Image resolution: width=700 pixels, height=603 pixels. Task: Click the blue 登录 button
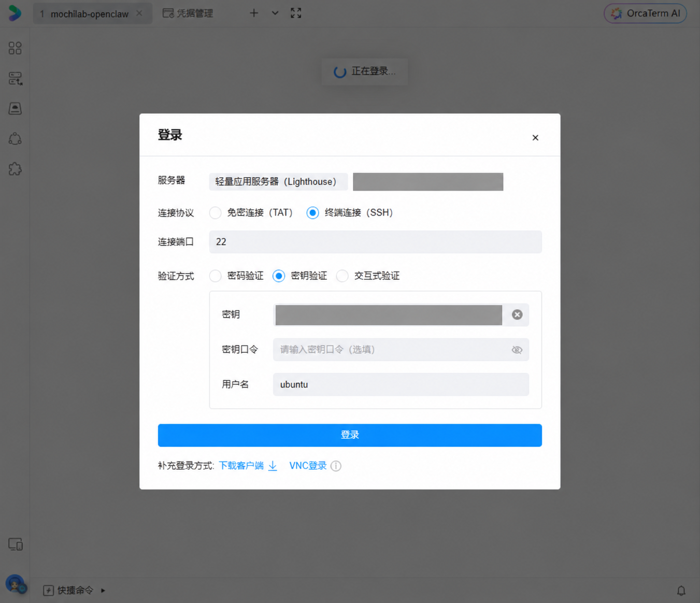point(350,435)
